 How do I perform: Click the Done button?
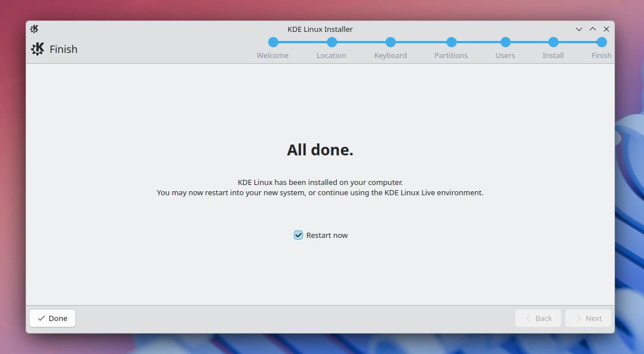coord(52,318)
